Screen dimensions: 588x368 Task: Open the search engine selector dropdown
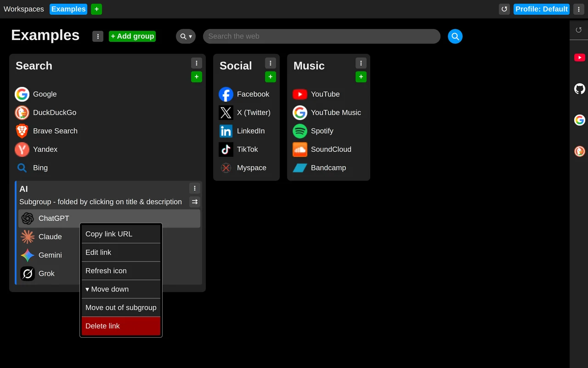coord(186,36)
